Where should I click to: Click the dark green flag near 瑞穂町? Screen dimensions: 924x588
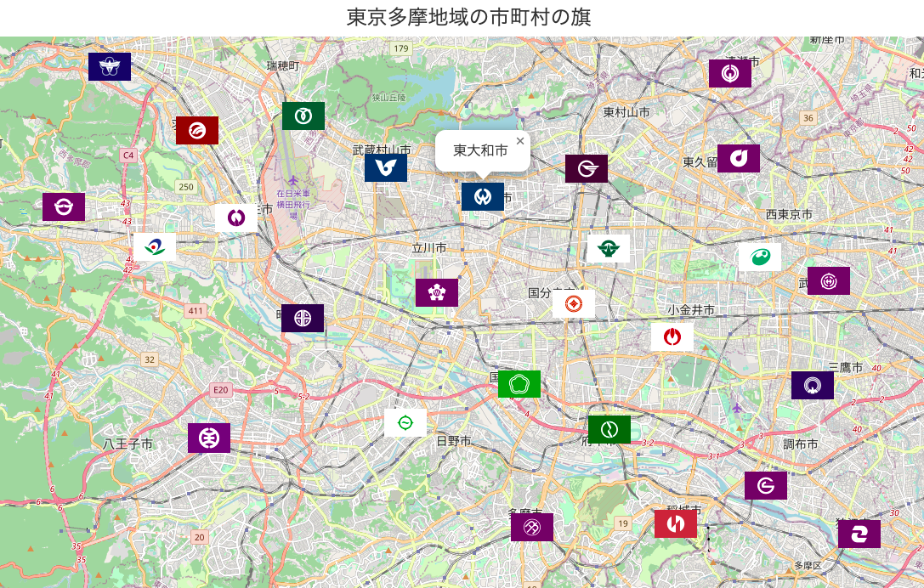[303, 116]
